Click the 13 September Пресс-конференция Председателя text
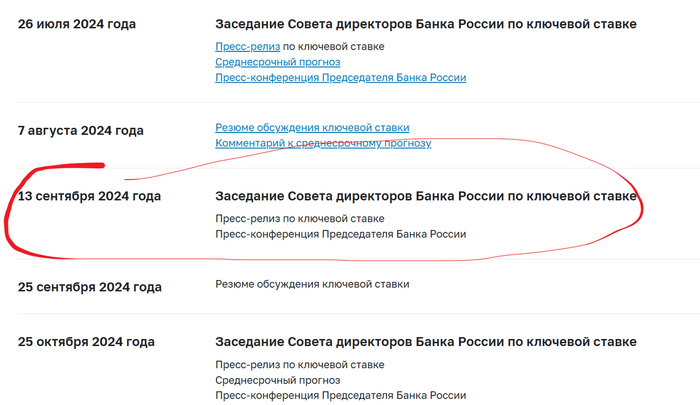This screenshot has width=700, height=405. tap(341, 234)
